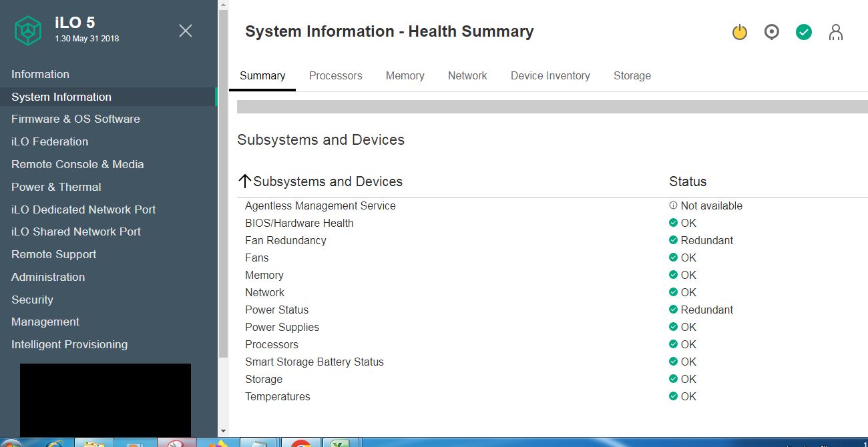
Task: Open Intelligent Provisioning
Action: click(69, 344)
